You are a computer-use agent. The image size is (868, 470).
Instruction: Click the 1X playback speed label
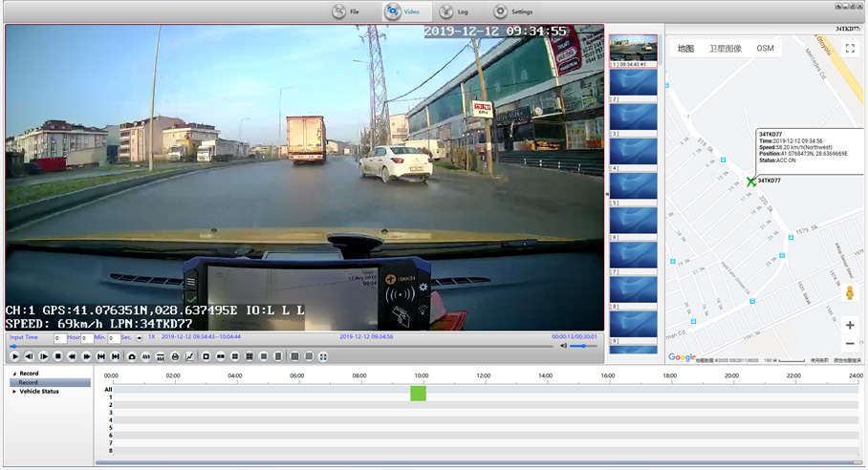151,337
